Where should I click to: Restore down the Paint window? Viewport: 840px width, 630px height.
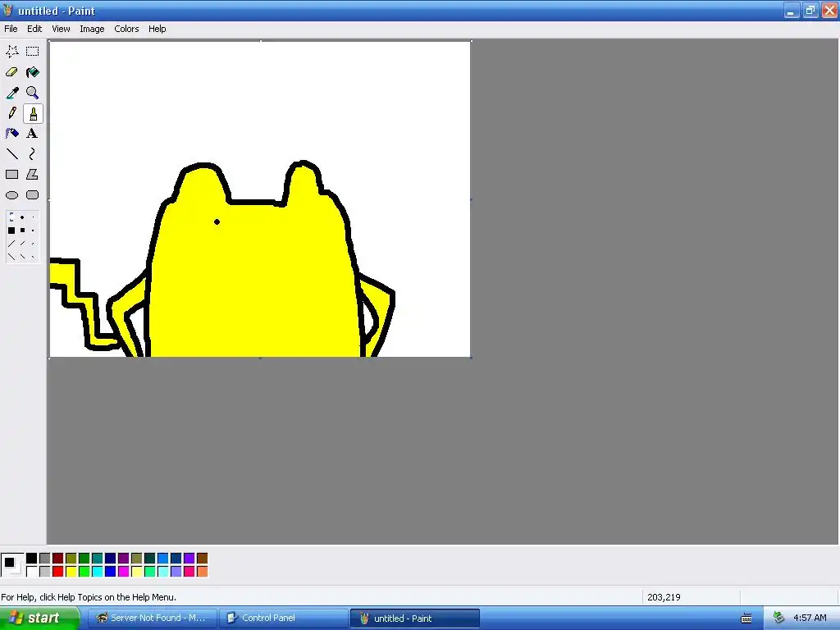pyautogui.click(x=810, y=10)
